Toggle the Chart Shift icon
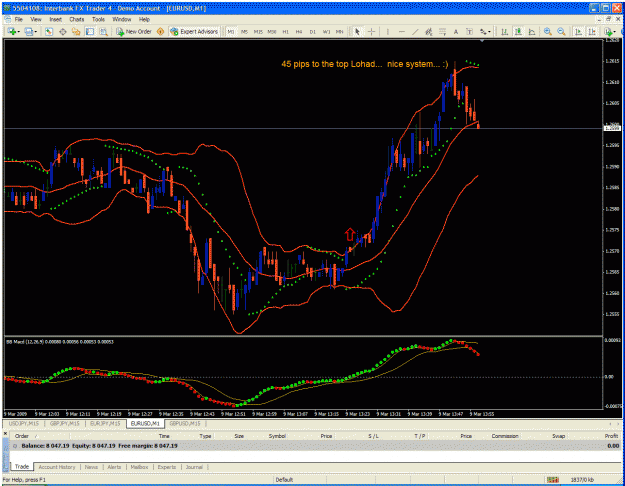The height and width of the screenshot is (486, 625). [592, 31]
